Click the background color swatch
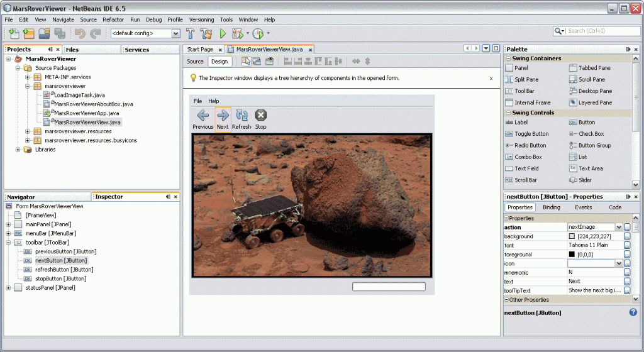 [x=571, y=236]
